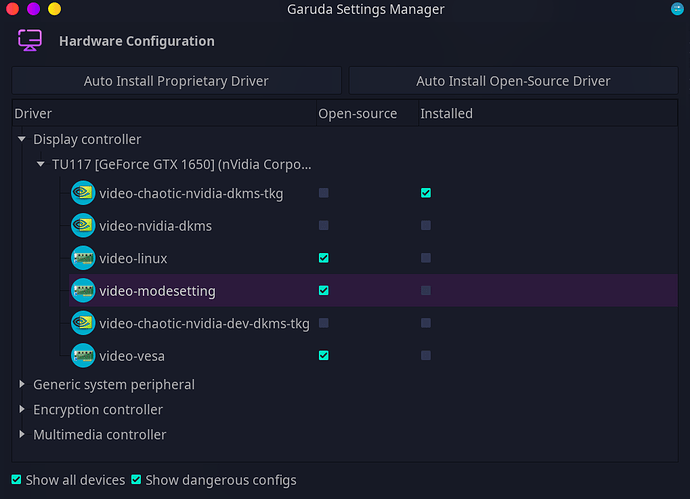Collapse the Display controller group
This screenshot has height=499, width=690.
point(22,139)
